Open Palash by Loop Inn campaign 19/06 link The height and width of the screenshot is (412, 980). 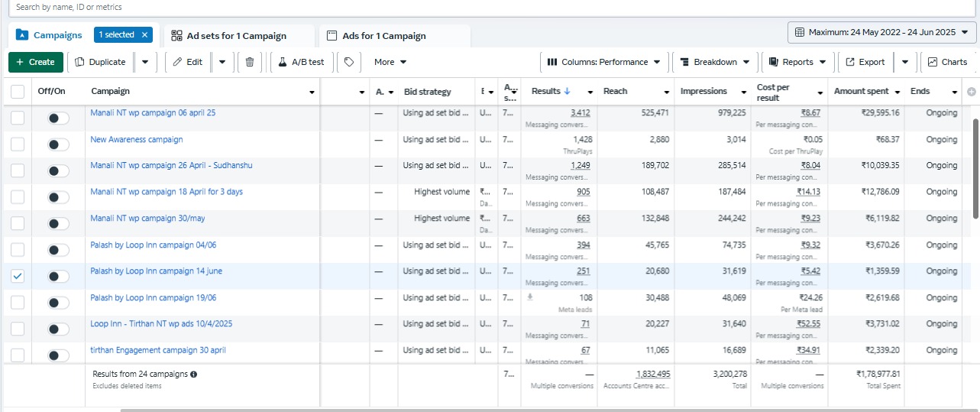click(x=153, y=297)
